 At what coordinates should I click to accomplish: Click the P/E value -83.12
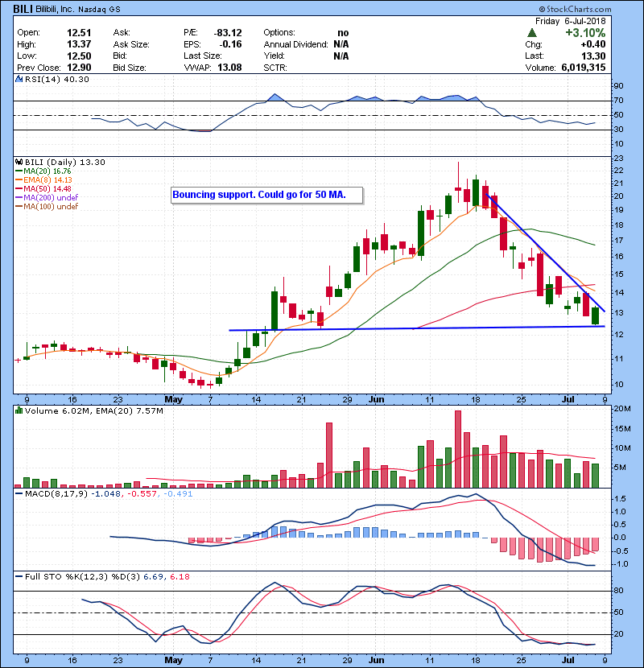click(228, 33)
